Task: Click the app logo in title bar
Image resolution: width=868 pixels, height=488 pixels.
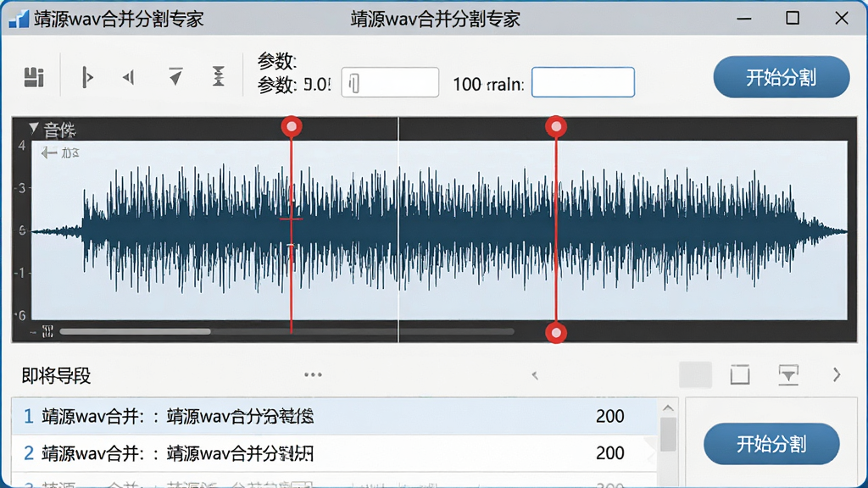Action: point(19,19)
